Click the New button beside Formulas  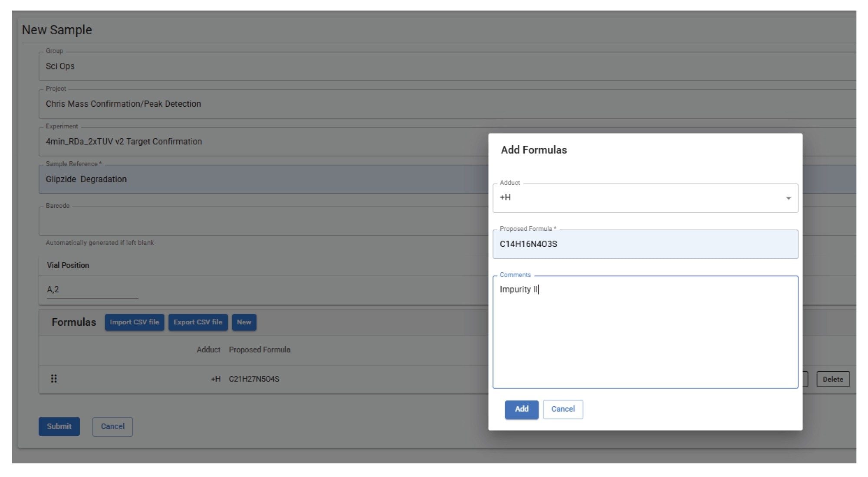[244, 322]
